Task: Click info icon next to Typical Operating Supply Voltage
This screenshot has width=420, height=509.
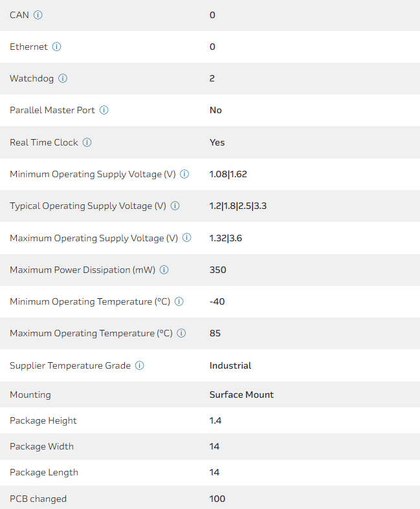Action: [175, 206]
